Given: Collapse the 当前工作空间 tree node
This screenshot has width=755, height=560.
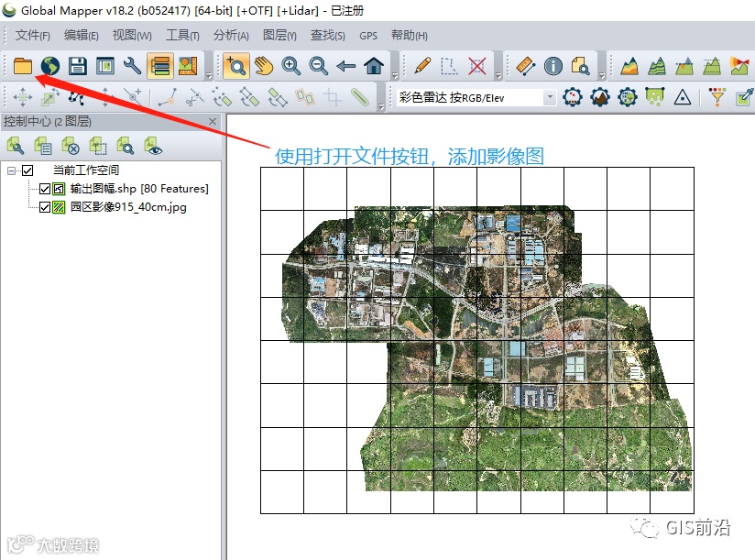Looking at the screenshot, I should tap(11, 170).
